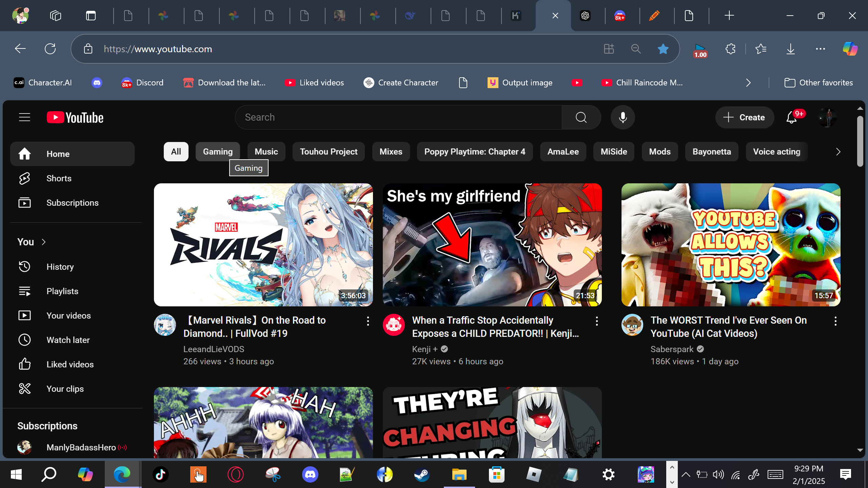Viewport: 868px width, 488px height.
Task: Switch to the Subscriptions page
Action: pyautogui.click(x=72, y=203)
